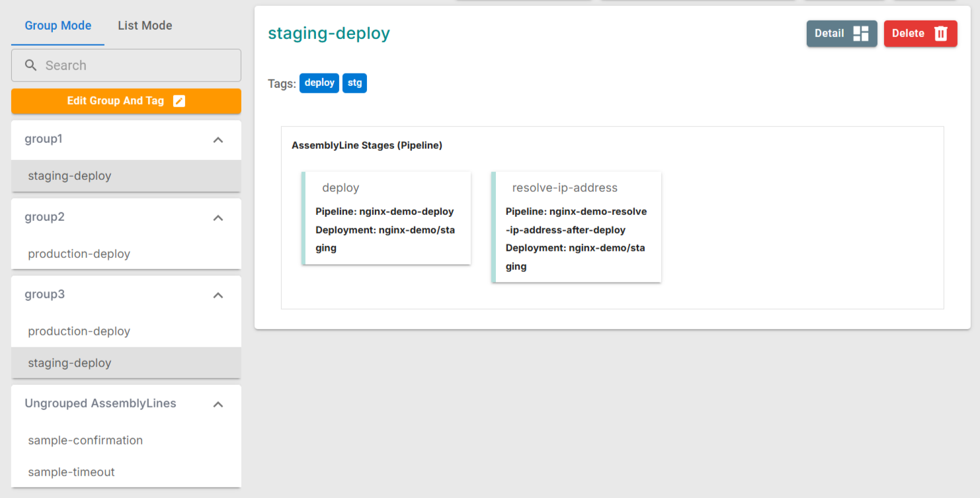Select staging-deploy under group3
The image size is (980, 498).
(x=69, y=363)
